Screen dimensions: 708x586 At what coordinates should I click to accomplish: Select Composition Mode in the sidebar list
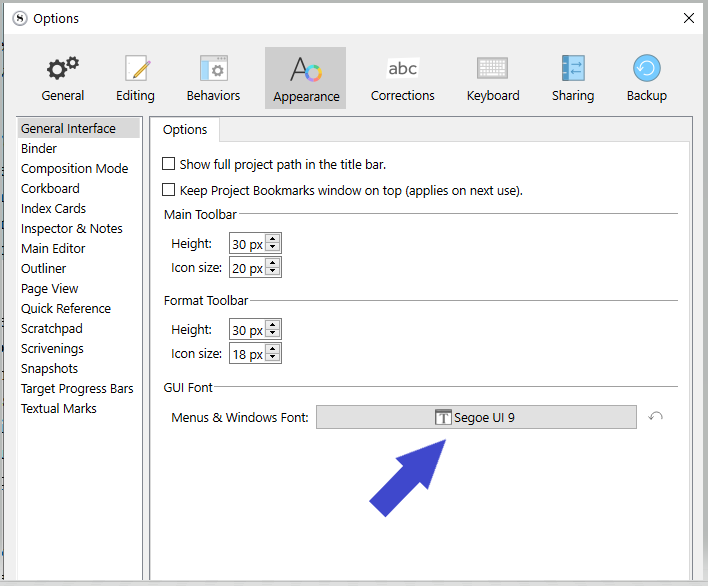point(74,169)
